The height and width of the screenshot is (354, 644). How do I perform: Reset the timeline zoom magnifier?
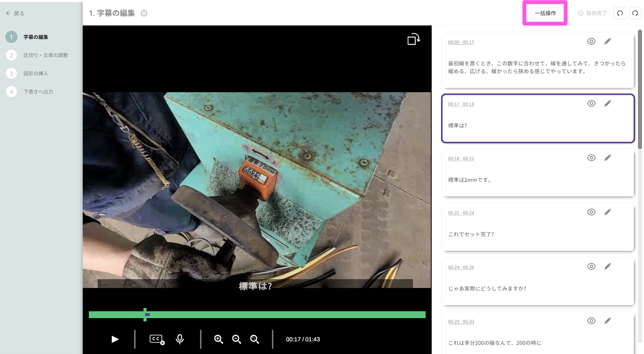255,339
